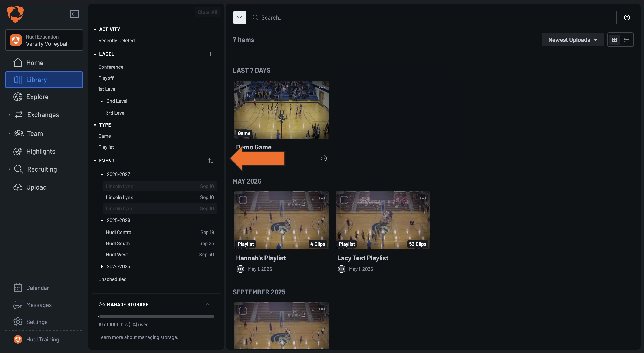The width and height of the screenshot is (644, 353).
Task: Collapse the Manage Storage panel chevron
Action: [x=207, y=304]
